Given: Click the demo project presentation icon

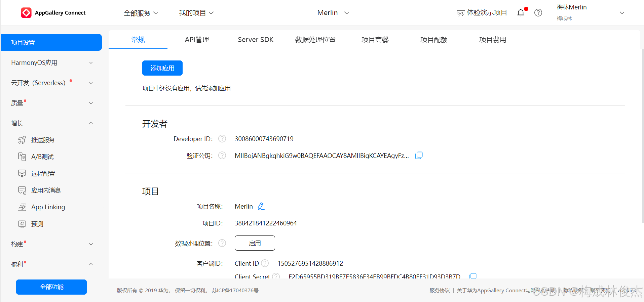Looking at the screenshot, I should tap(460, 13).
